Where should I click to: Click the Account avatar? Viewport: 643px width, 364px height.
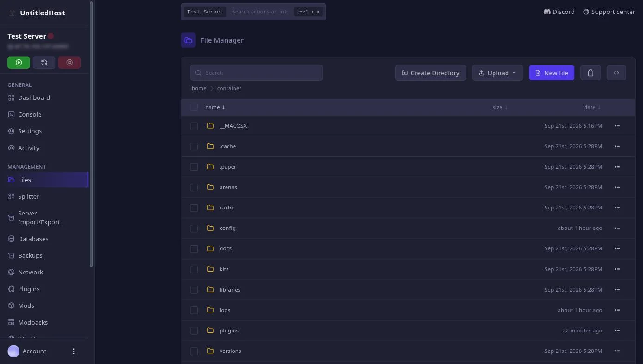tap(13, 351)
